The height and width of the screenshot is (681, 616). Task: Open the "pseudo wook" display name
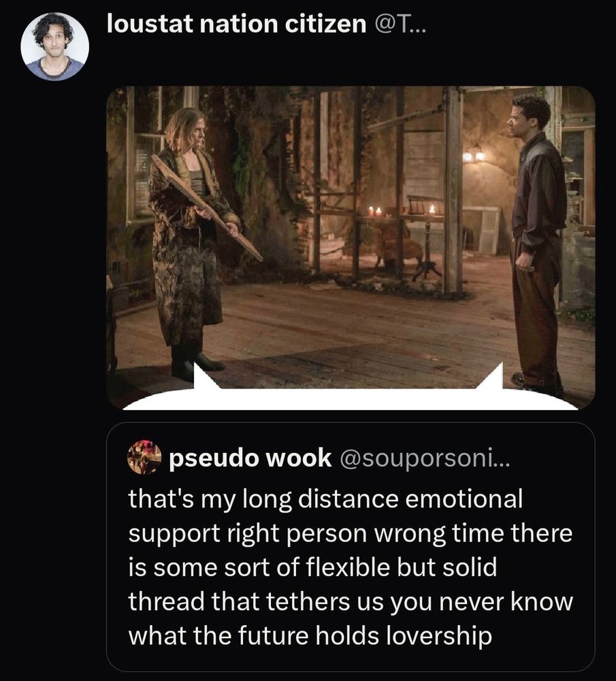[x=250, y=458]
